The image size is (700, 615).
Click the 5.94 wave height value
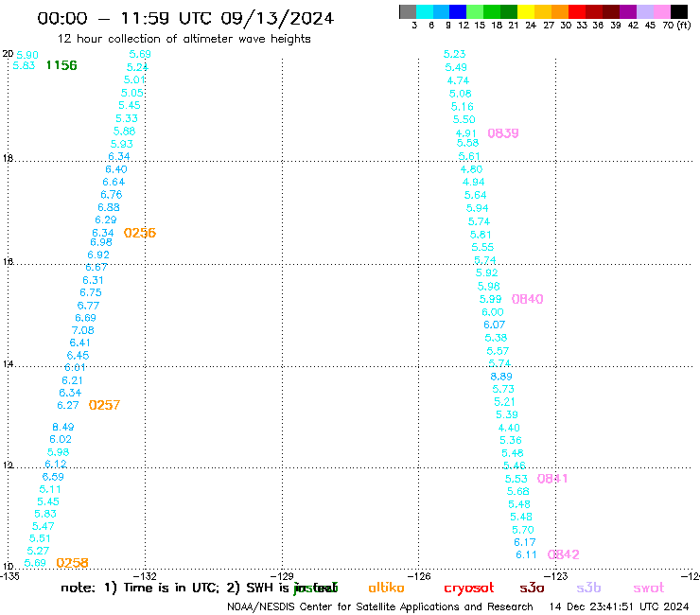pos(478,208)
